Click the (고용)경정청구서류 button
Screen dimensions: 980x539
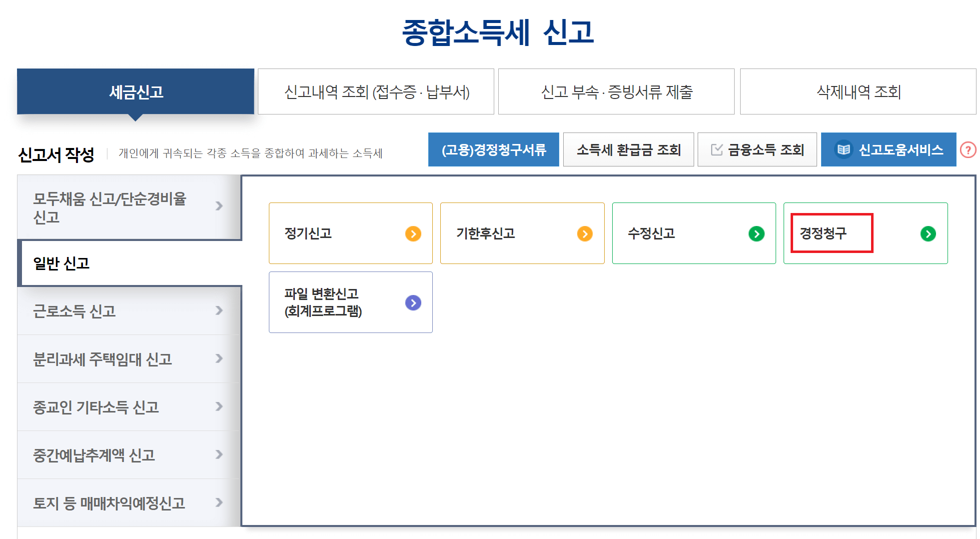pos(493,149)
